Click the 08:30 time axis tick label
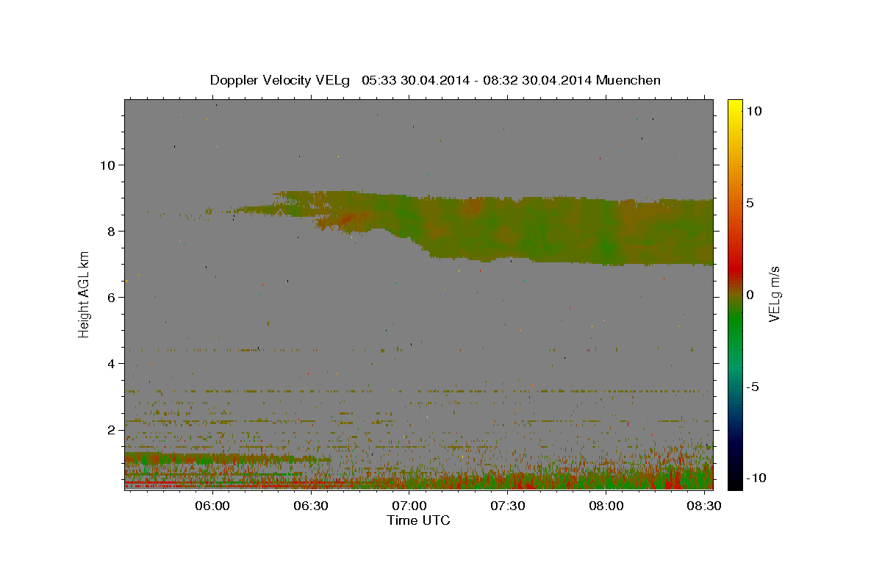882x588 pixels. click(705, 506)
